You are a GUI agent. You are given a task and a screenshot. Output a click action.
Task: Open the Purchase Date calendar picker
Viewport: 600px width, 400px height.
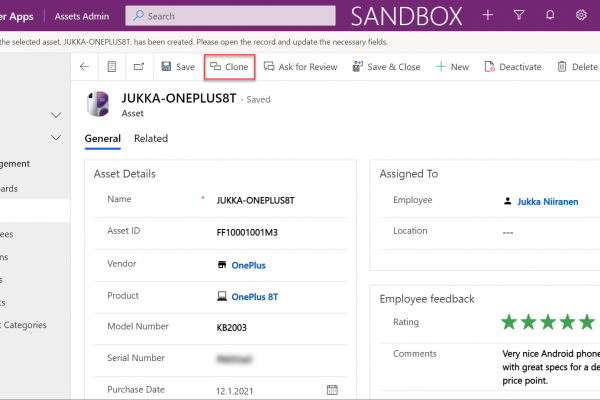(332, 390)
